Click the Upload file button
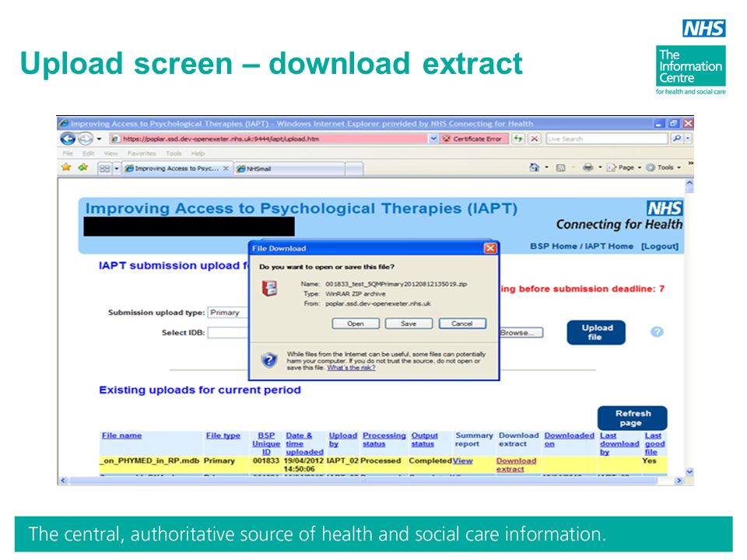 tap(596, 332)
